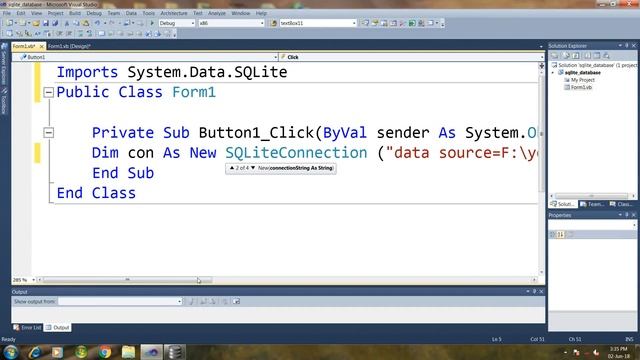
Task: Collapse the sqlite_database project node
Action: (553, 73)
